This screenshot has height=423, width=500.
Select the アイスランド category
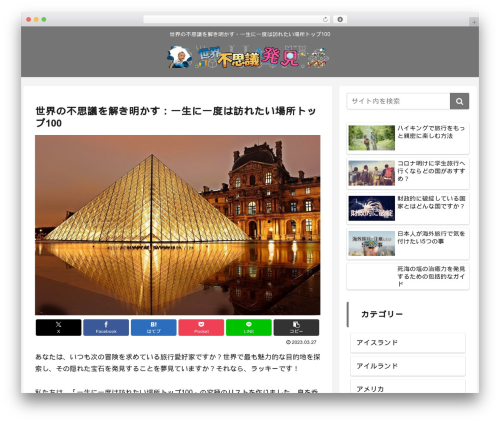point(408,343)
